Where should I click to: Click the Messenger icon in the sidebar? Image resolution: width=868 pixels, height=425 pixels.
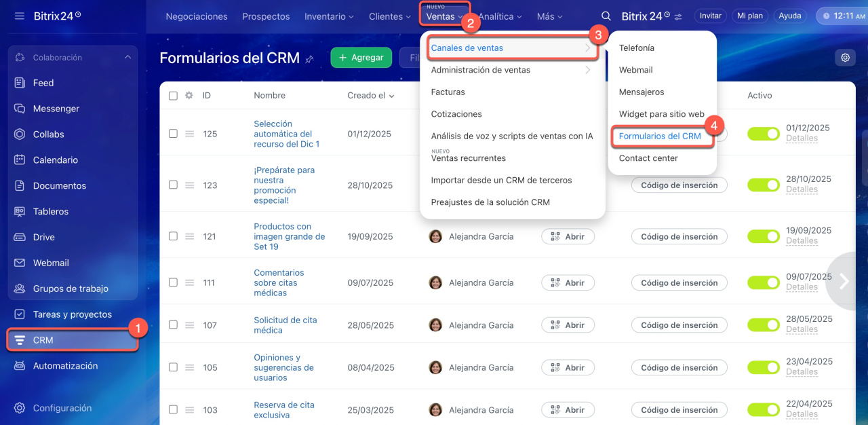tap(20, 109)
